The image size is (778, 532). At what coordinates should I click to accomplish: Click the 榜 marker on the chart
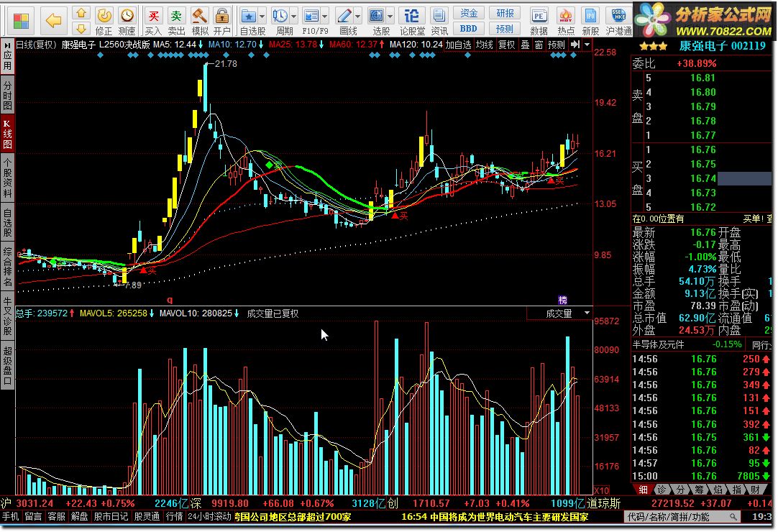(x=563, y=300)
